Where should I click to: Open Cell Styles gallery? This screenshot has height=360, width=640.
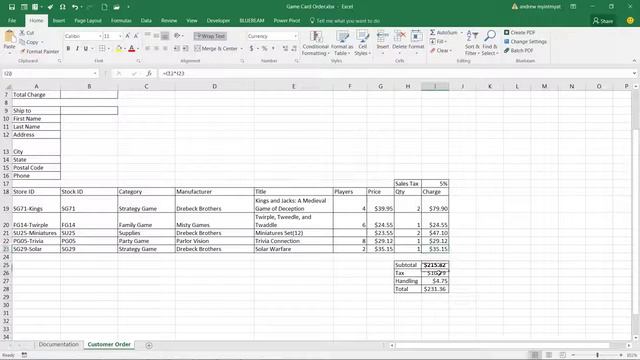coord(362,43)
